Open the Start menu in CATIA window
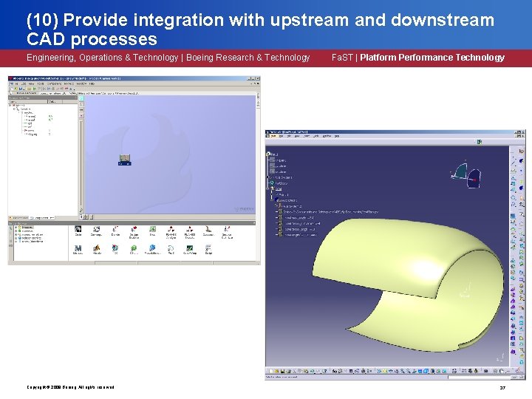 click(274, 136)
